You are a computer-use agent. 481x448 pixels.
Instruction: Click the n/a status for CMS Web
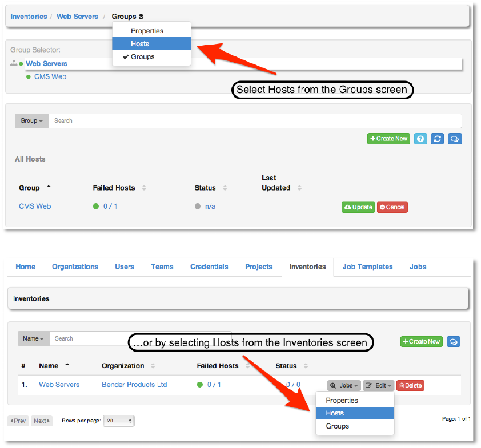(x=210, y=207)
